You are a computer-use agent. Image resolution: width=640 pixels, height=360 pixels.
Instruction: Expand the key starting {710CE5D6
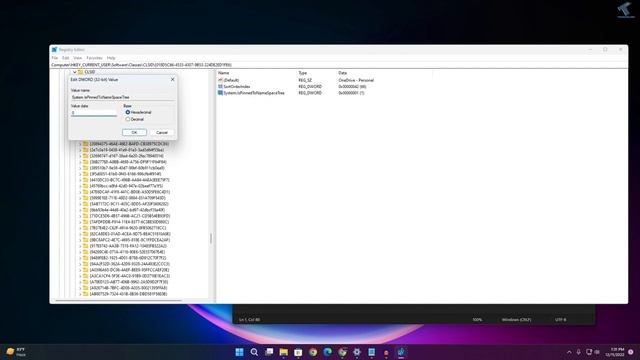tap(80, 216)
